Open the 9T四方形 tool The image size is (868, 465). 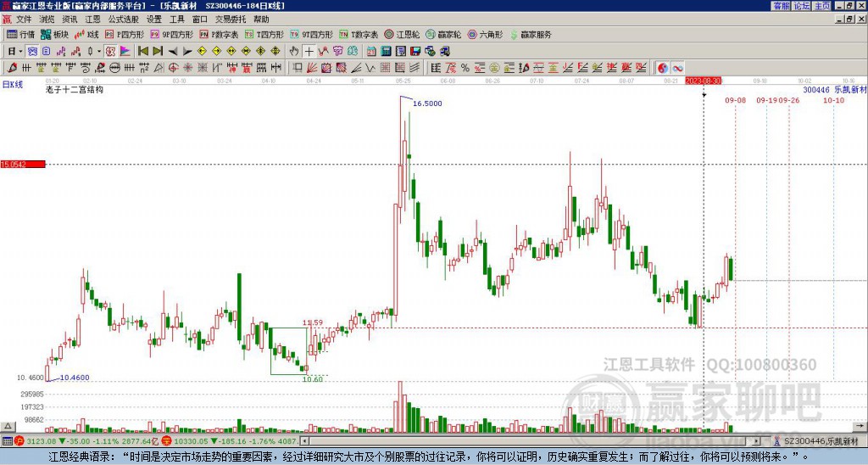coord(312,34)
